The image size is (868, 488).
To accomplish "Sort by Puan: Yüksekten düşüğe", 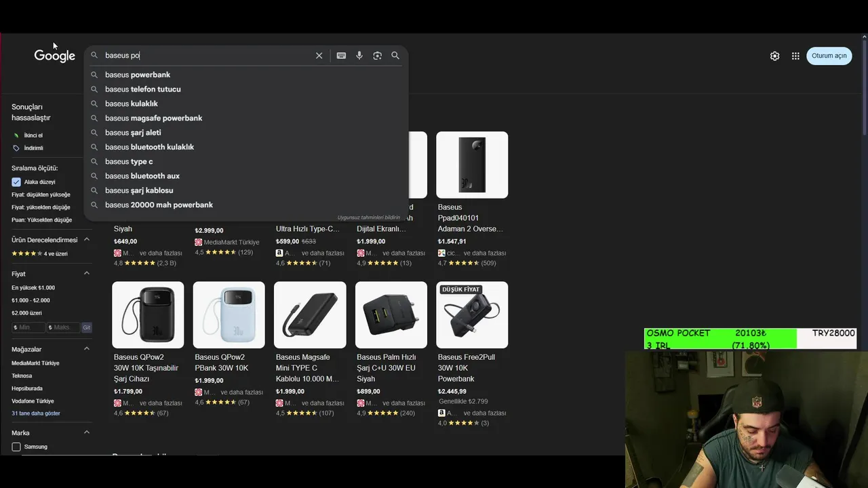I will pos(41,220).
